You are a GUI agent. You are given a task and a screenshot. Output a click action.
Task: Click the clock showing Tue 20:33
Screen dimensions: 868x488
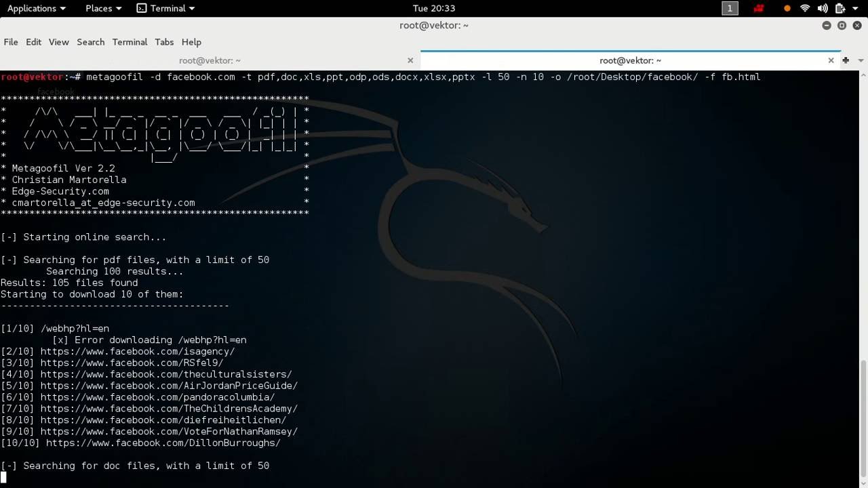[x=433, y=8]
